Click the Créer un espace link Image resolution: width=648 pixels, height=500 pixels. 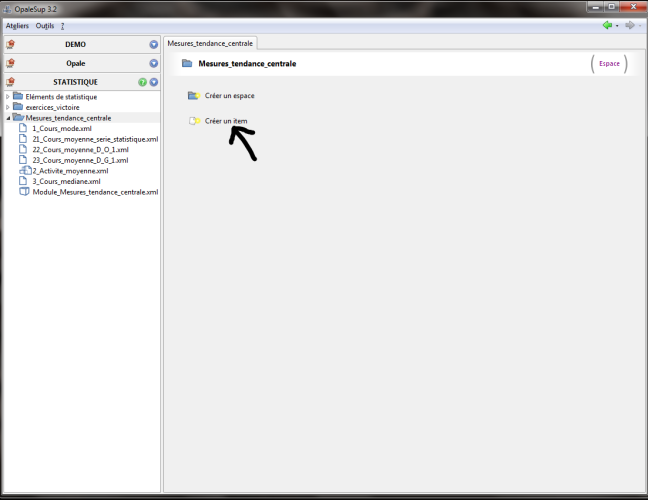230,96
